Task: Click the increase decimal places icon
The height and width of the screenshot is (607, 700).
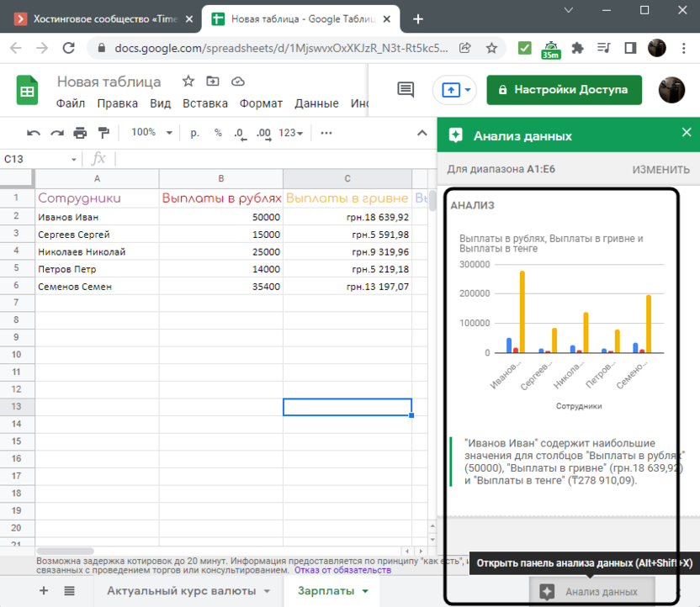Action: (x=263, y=133)
